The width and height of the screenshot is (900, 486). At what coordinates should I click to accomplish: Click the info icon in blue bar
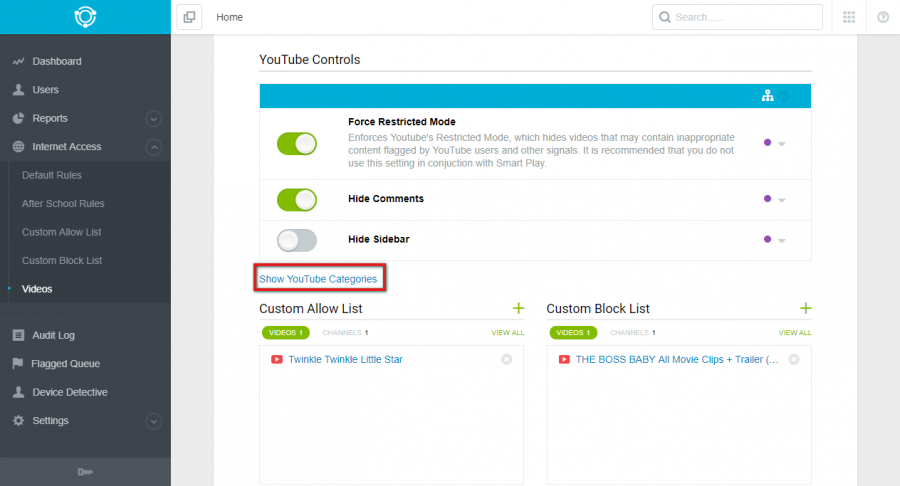point(784,96)
